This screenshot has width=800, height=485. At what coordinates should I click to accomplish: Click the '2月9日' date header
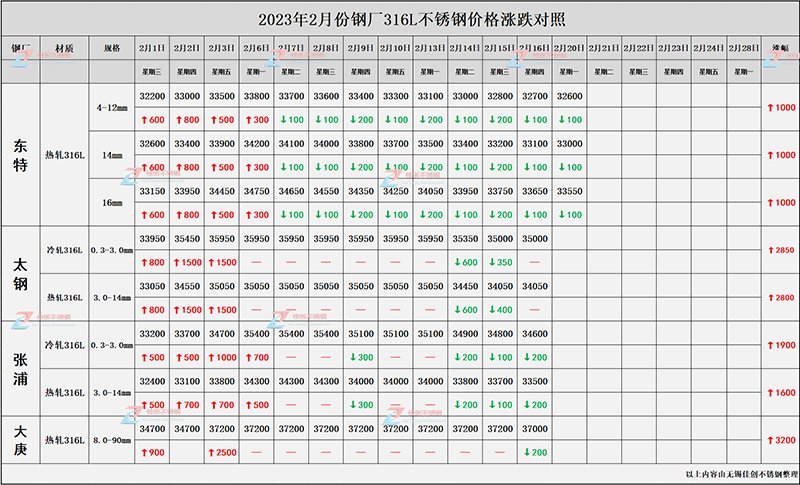pos(361,48)
